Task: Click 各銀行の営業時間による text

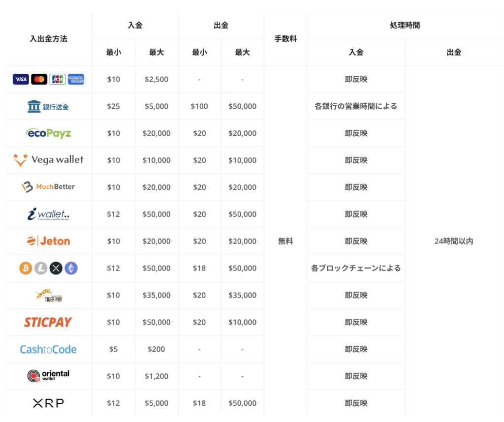Action: click(356, 106)
